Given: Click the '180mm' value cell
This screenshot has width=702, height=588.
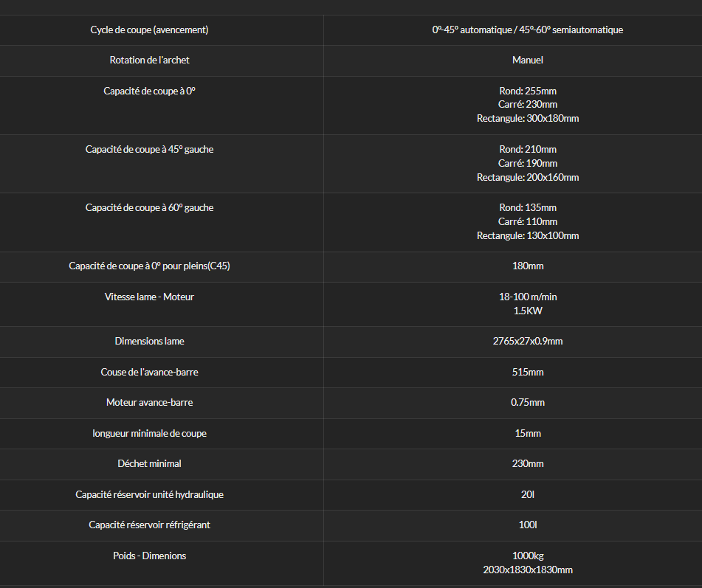Looking at the screenshot, I should 527,266.
